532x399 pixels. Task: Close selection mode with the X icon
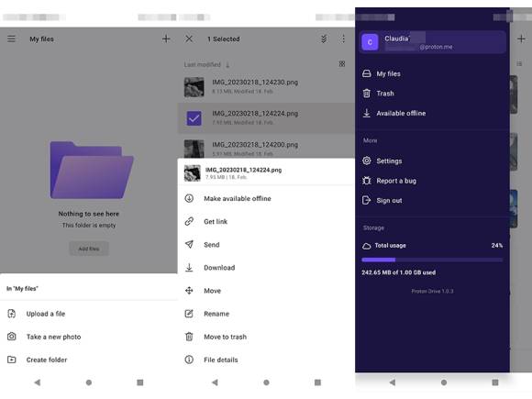189,39
